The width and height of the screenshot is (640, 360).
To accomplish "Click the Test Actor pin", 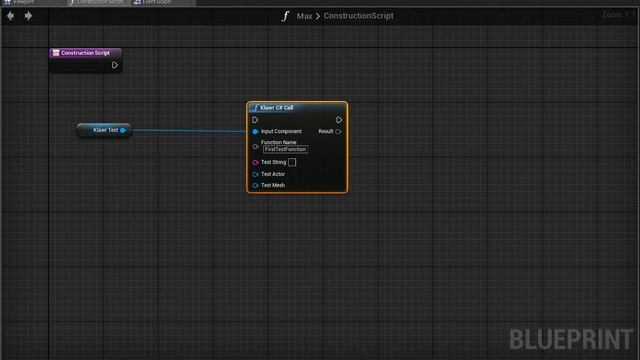I will (x=256, y=174).
